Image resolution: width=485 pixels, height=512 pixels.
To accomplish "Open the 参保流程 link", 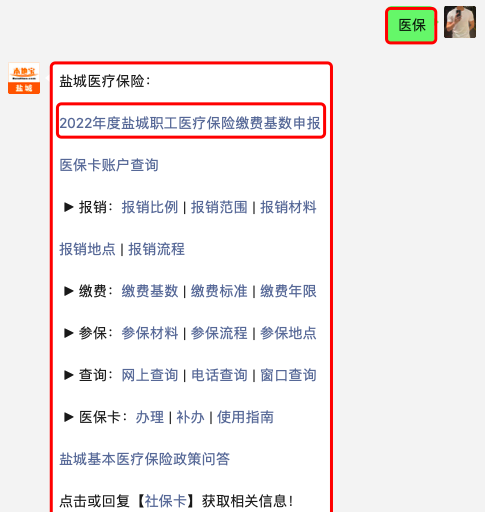I will 219,333.
